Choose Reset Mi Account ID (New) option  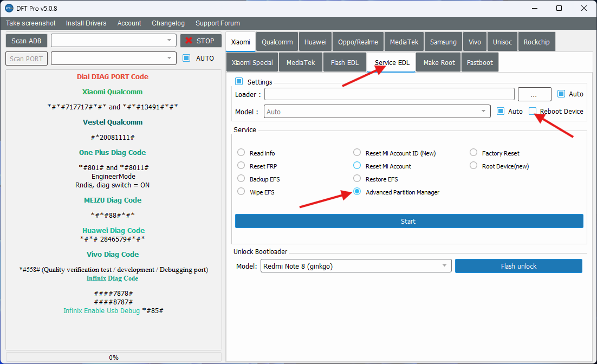(357, 153)
